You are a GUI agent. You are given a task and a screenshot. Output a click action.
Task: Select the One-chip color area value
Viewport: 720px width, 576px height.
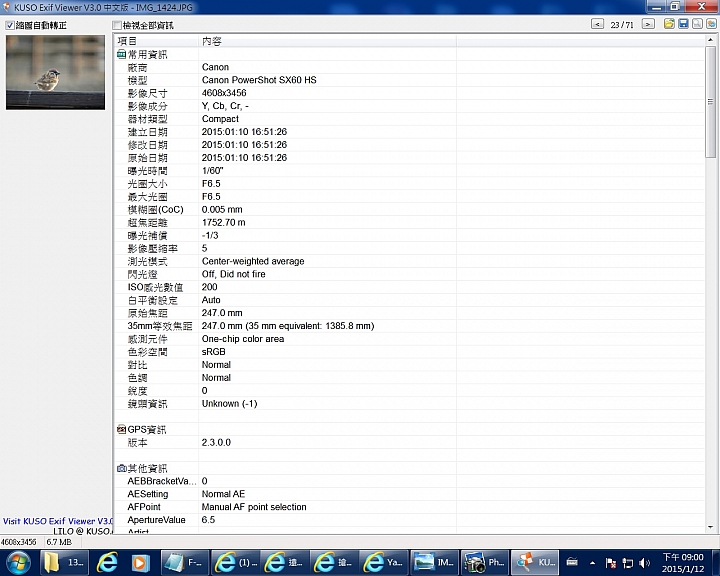pyautogui.click(x=243, y=339)
